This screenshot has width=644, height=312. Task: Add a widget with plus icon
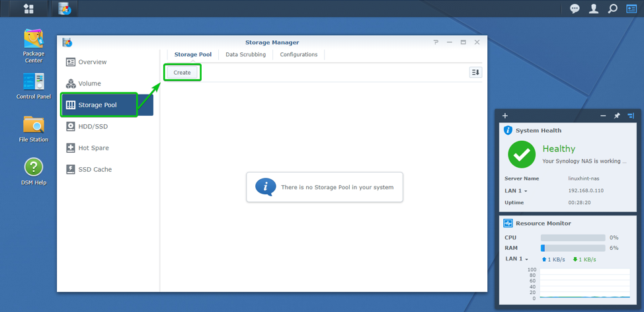coord(505,116)
